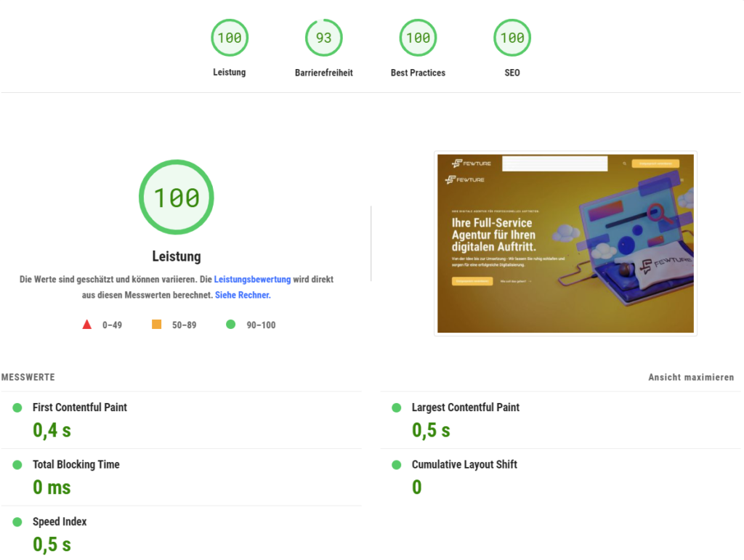Open the Leistungsbewertung link

(252, 280)
